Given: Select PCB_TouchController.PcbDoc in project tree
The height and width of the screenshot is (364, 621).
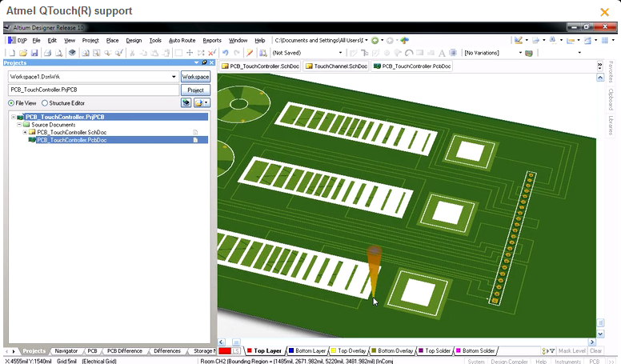Looking at the screenshot, I should point(72,140).
